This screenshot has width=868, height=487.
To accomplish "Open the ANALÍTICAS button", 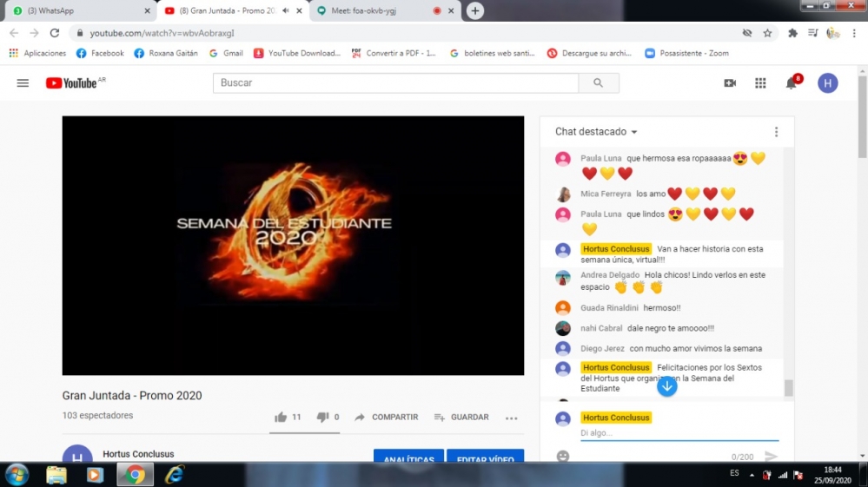I will click(x=408, y=456).
